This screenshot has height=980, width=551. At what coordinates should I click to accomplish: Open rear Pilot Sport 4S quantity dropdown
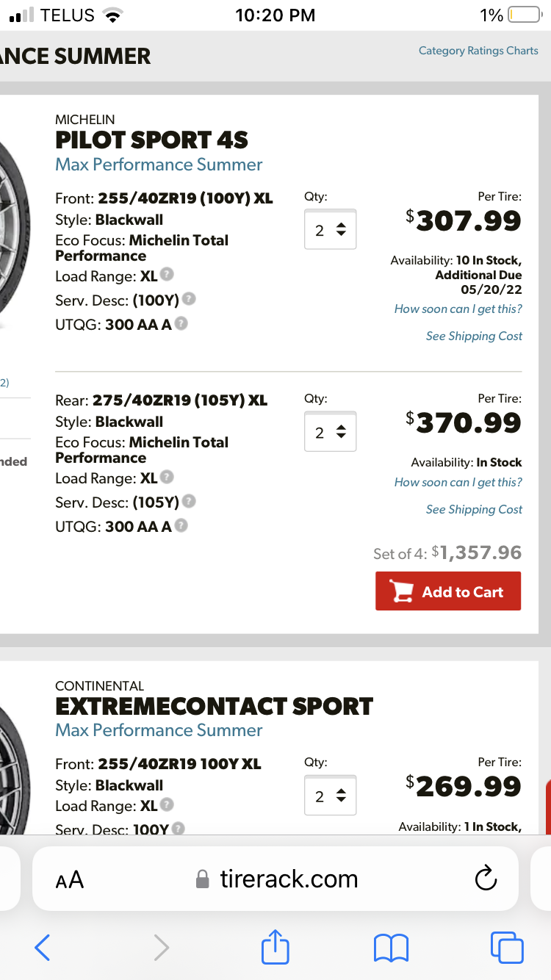(x=330, y=432)
